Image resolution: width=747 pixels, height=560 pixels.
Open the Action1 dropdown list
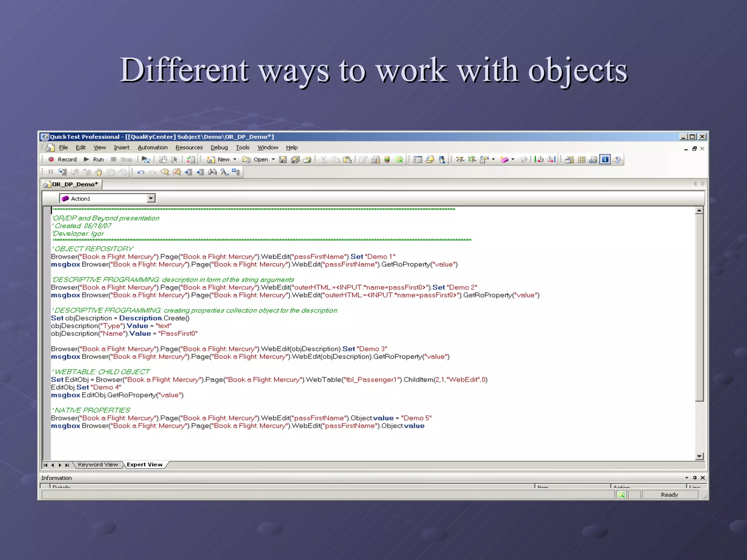(x=151, y=198)
